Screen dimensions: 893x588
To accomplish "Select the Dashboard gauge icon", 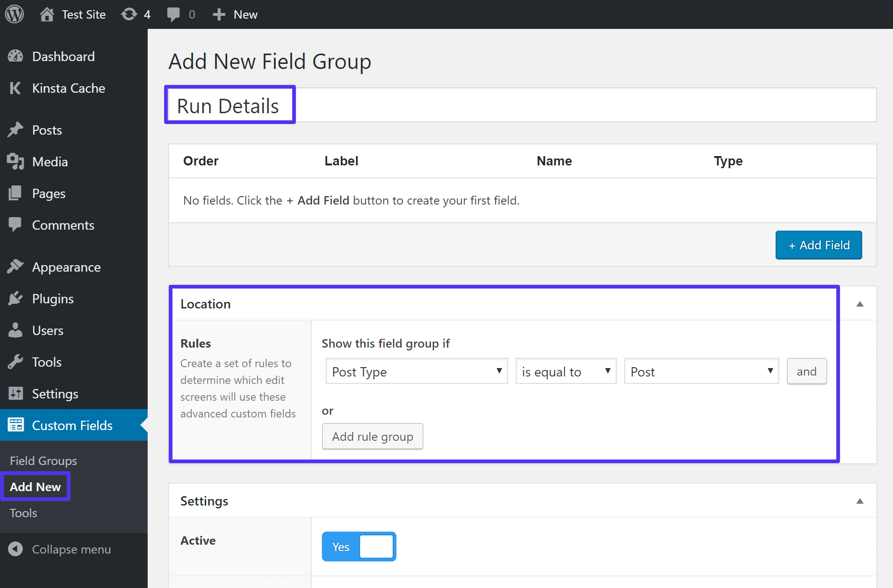I will (15, 56).
